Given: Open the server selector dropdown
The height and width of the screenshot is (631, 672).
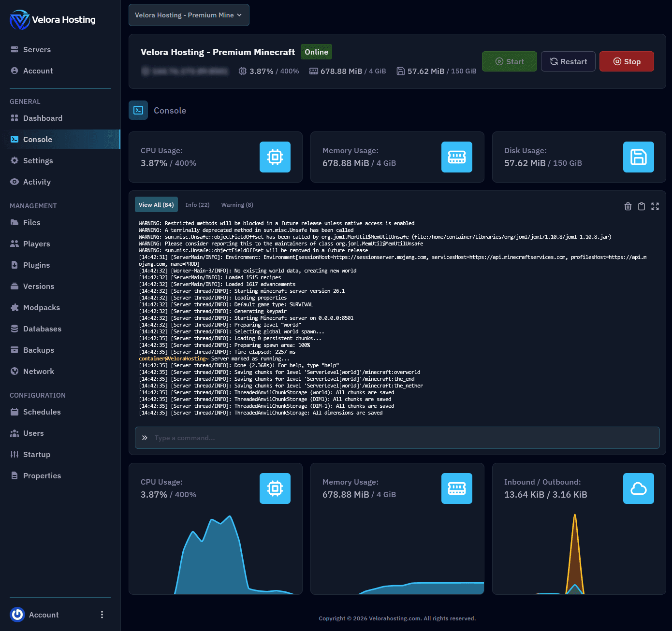Looking at the screenshot, I should point(189,15).
